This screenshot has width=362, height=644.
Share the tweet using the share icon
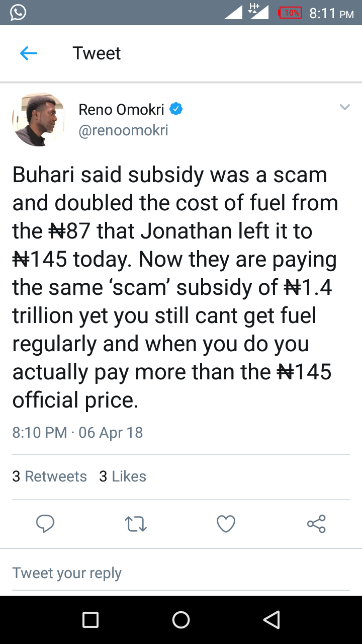coord(316,524)
